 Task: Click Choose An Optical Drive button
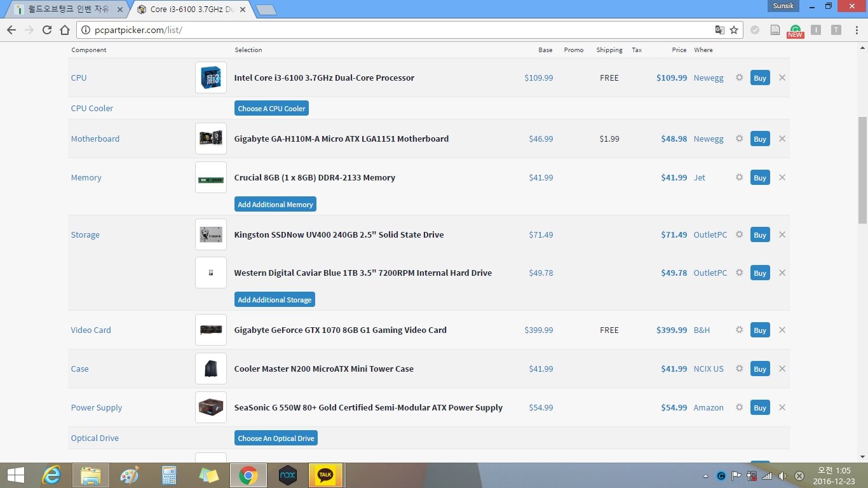tap(276, 438)
